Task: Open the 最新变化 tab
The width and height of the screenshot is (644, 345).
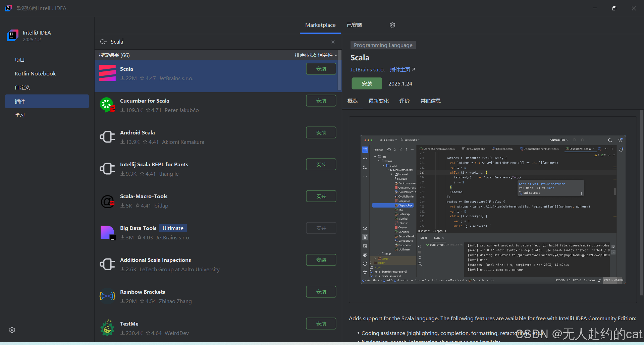Action: click(x=379, y=101)
